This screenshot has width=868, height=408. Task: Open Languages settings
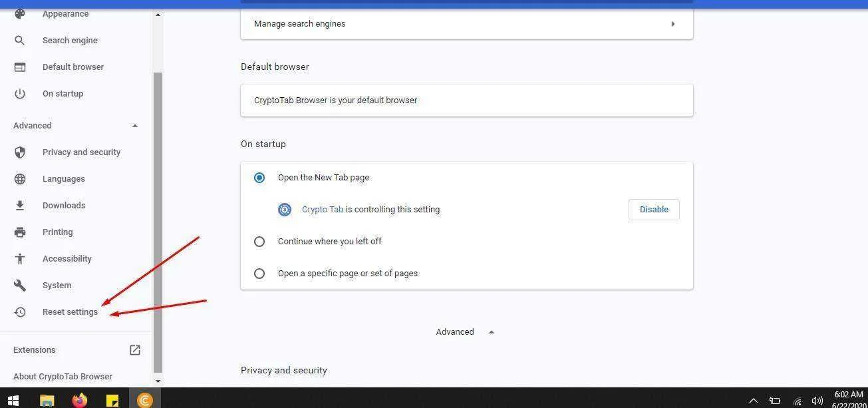coord(64,179)
